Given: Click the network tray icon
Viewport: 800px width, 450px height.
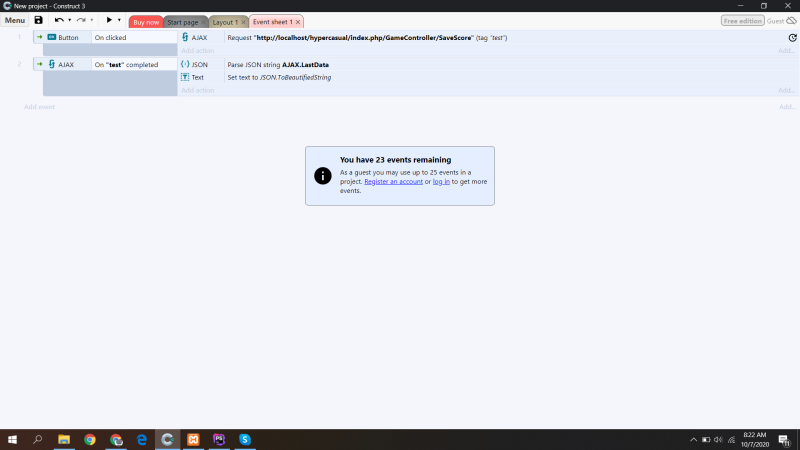Looking at the screenshot, I should coord(731,439).
